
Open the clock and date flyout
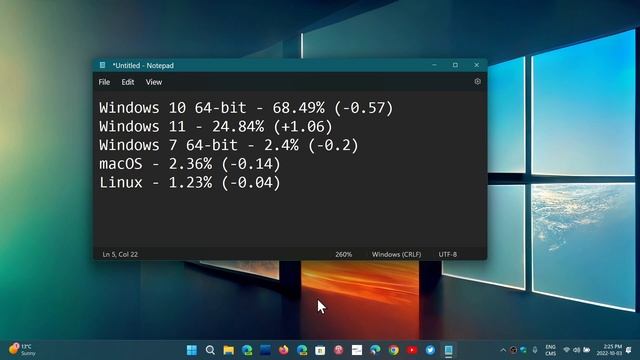tap(609, 350)
